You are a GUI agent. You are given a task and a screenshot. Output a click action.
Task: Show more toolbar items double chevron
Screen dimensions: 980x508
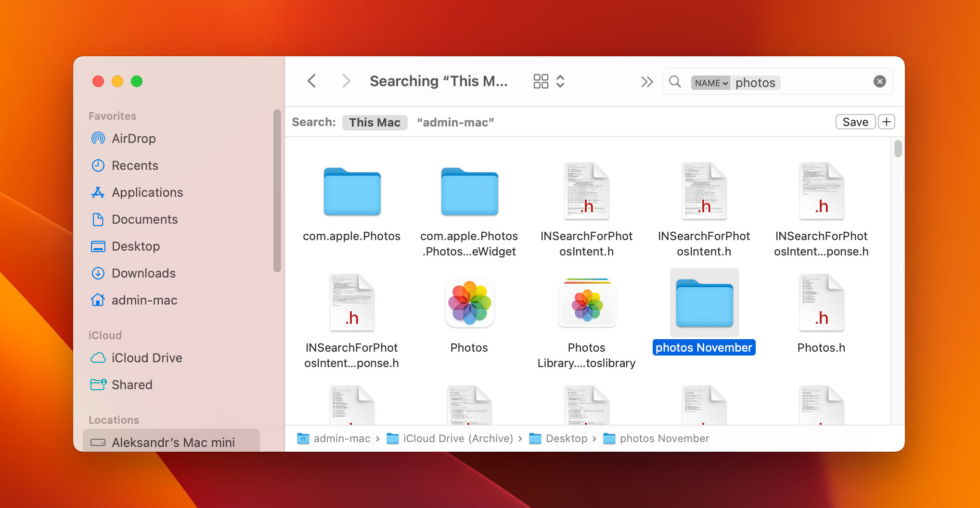coord(647,82)
